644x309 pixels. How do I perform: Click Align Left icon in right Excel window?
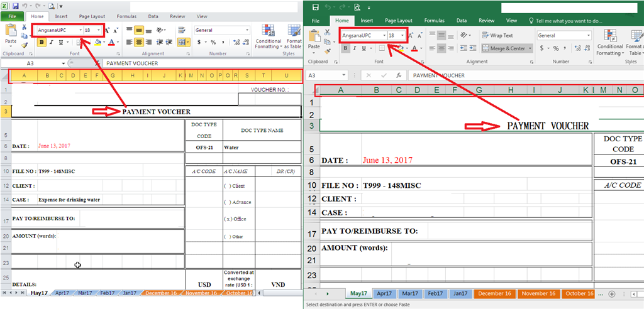[x=433, y=48]
